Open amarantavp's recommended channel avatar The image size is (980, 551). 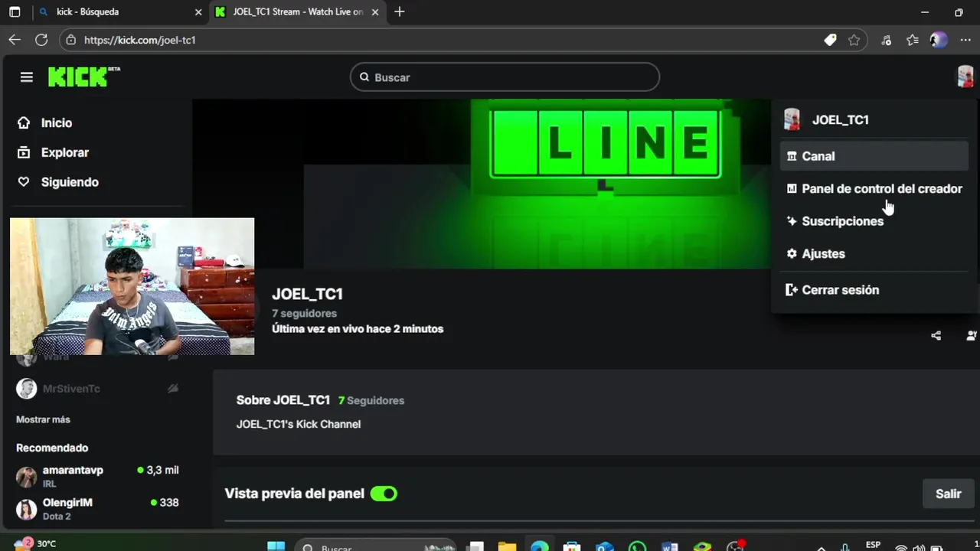point(27,477)
